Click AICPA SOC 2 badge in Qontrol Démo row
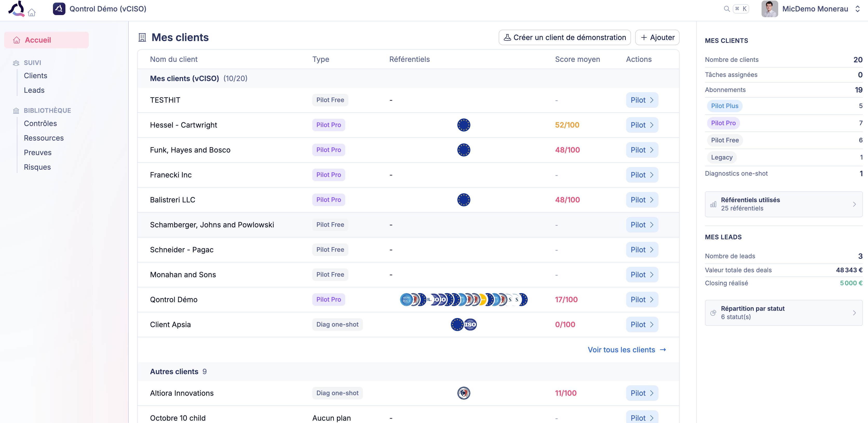This screenshot has height=423, width=868. pyautogui.click(x=406, y=300)
